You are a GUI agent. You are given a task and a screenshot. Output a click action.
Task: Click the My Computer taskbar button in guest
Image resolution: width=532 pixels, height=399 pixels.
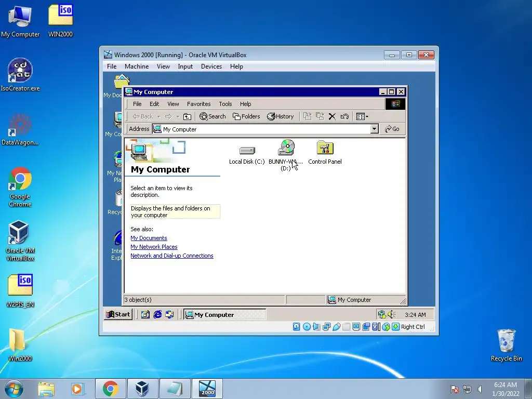[x=225, y=314]
